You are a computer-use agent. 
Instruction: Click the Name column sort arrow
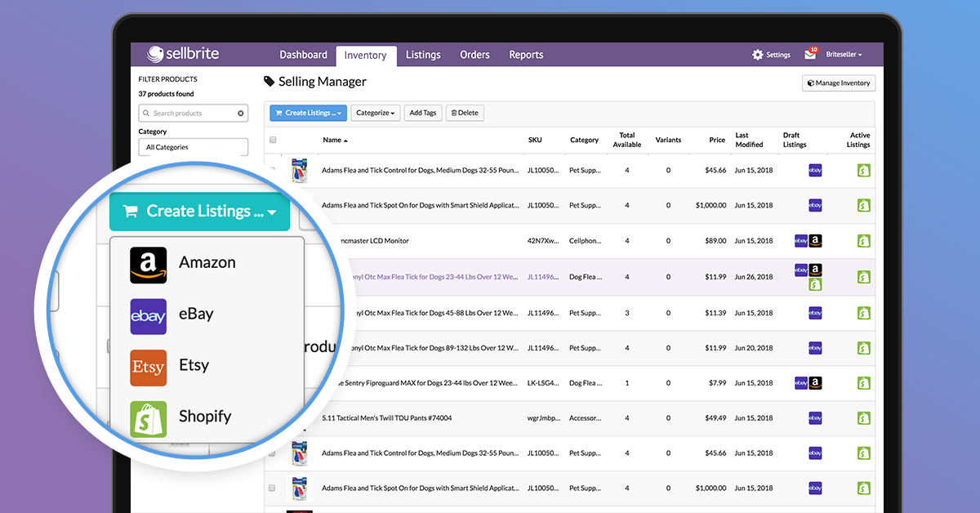[345, 141]
